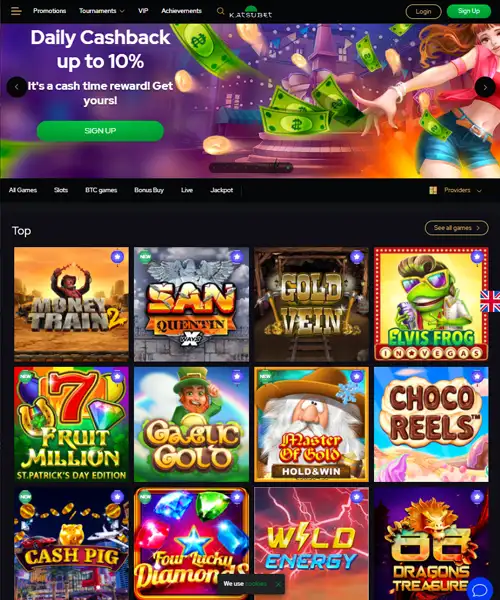Click the Login button
The image size is (500, 600).
click(x=423, y=11)
